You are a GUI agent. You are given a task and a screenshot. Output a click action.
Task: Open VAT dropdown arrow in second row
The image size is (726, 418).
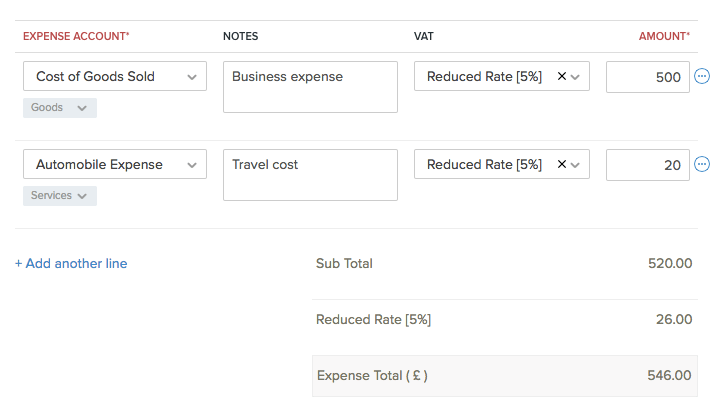click(x=575, y=164)
